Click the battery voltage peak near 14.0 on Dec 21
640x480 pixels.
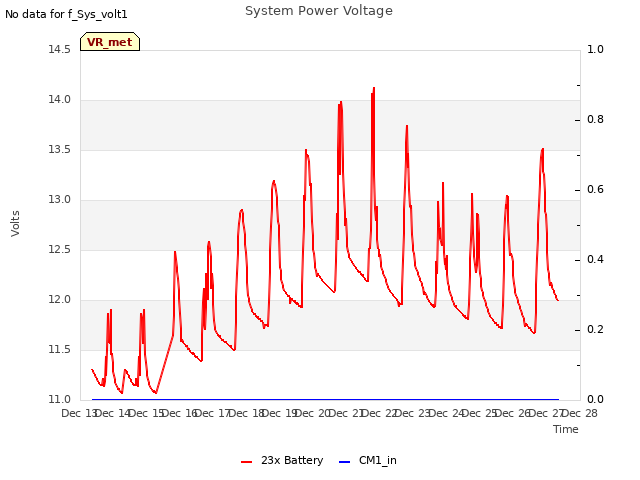[341, 102]
